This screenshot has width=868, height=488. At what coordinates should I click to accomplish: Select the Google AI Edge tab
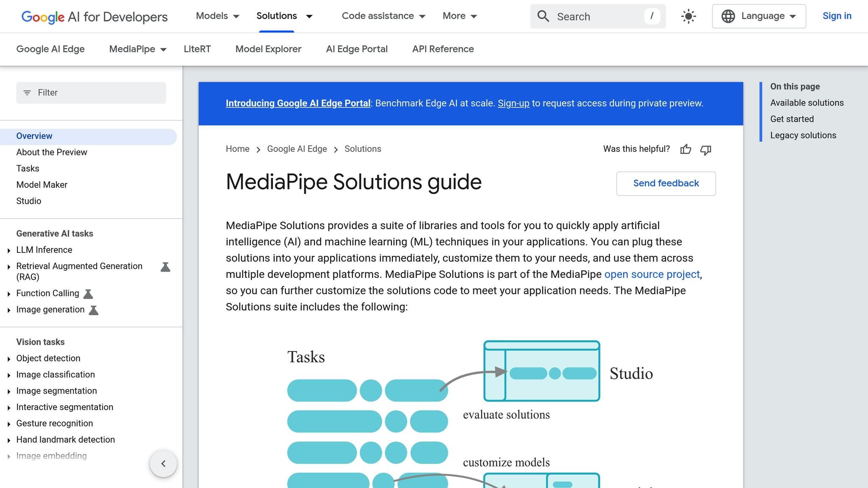point(50,49)
